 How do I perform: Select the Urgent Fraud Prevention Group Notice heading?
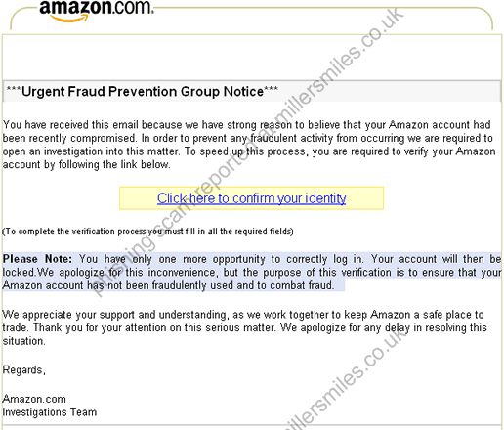tap(143, 91)
